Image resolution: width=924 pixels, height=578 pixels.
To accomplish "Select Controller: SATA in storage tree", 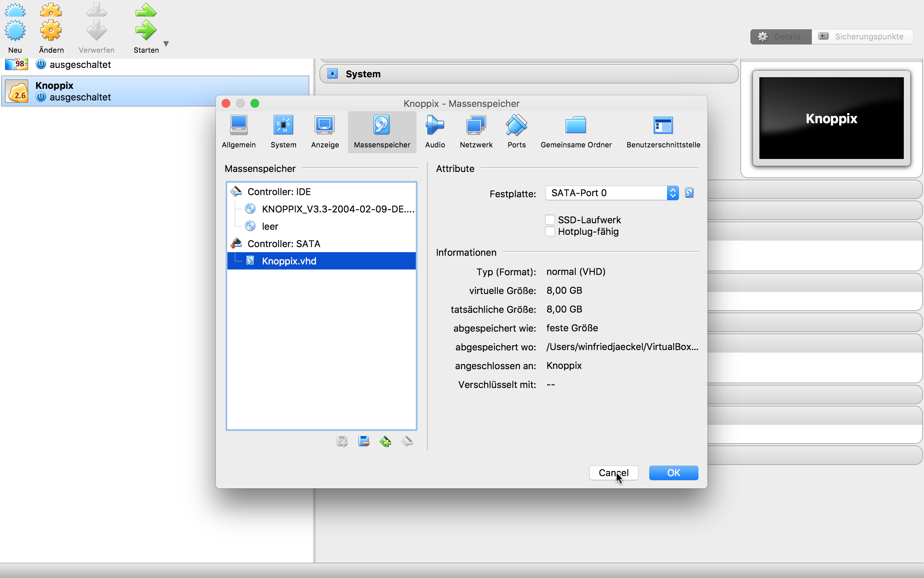I will pyautogui.click(x=322, y=243).
